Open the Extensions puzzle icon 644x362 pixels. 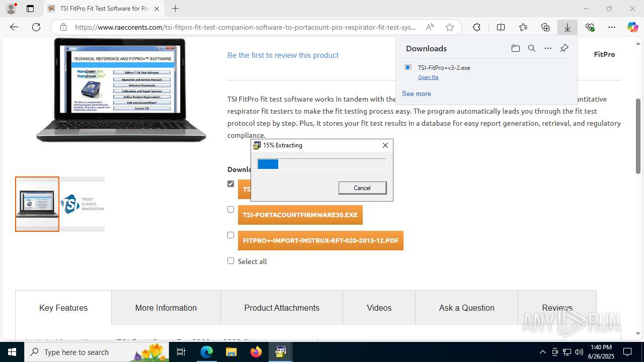click(476, 27)
